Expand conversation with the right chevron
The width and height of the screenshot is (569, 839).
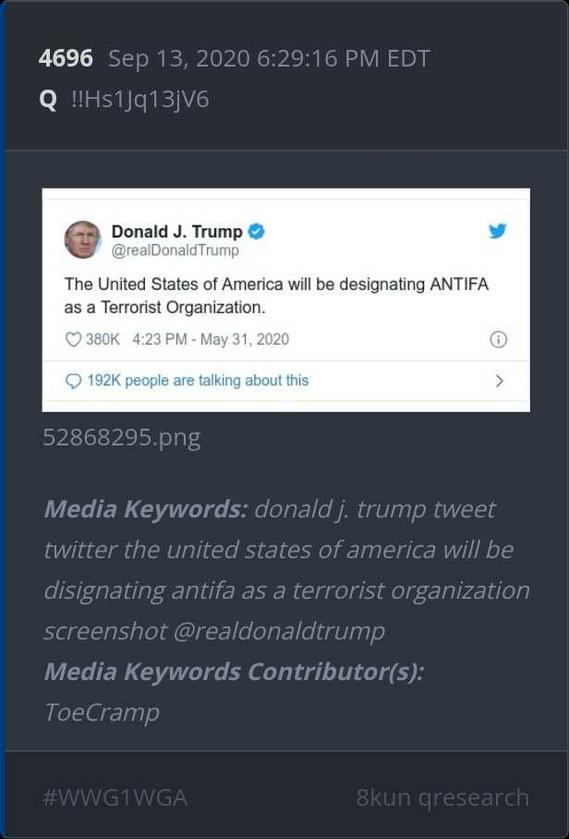[x=499, y=380]
